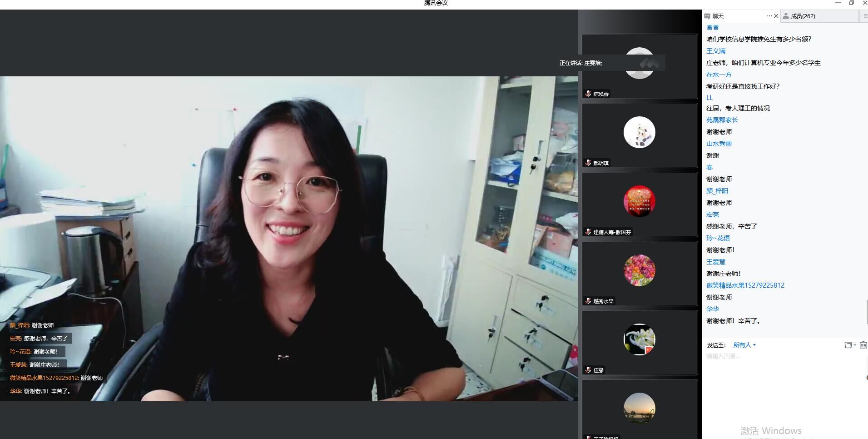Viewport: 868px width, 439px height.
Task: Click muted mic icon for 建信人寿-彭国芬
Action: tap(588, 232)
